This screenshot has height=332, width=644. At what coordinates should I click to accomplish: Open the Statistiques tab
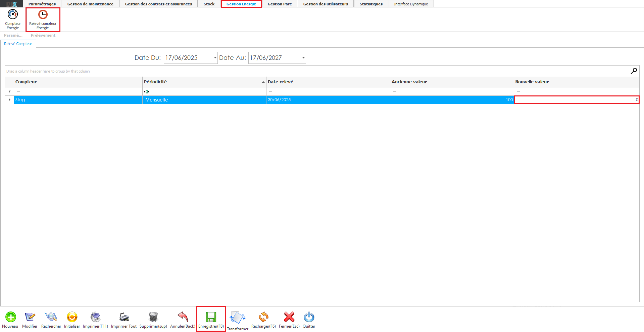coord(371,4)
